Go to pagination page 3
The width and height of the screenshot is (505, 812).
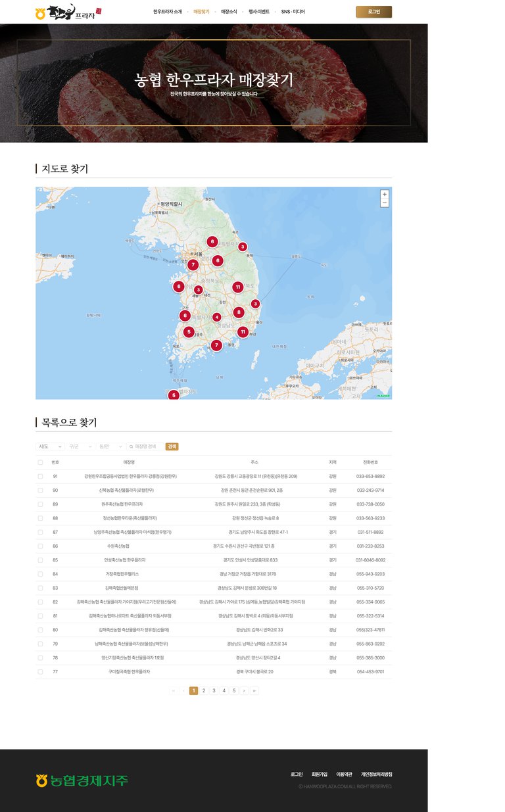pyautogui.click(x=214, y=691)
